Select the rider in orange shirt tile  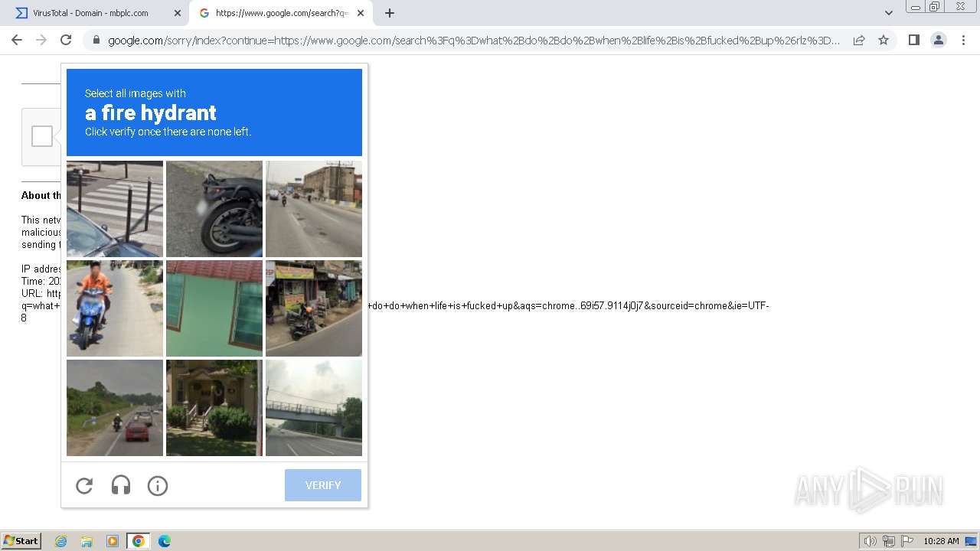tap(115, 308)
